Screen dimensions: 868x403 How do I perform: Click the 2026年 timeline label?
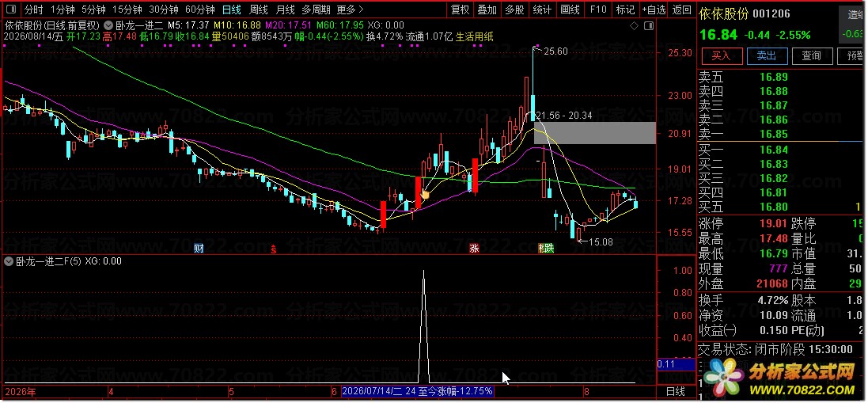[x=21, y=391]
